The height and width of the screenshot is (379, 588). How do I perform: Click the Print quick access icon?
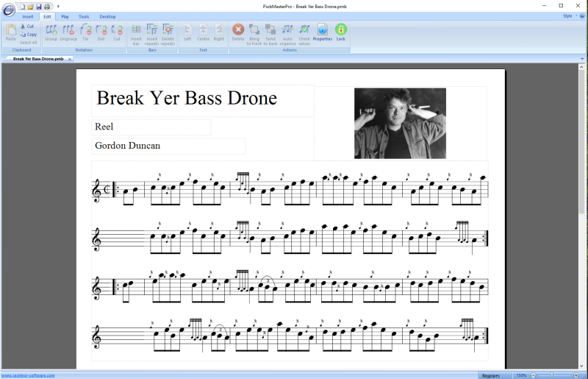pyautogui.click(x=47, y=7)
